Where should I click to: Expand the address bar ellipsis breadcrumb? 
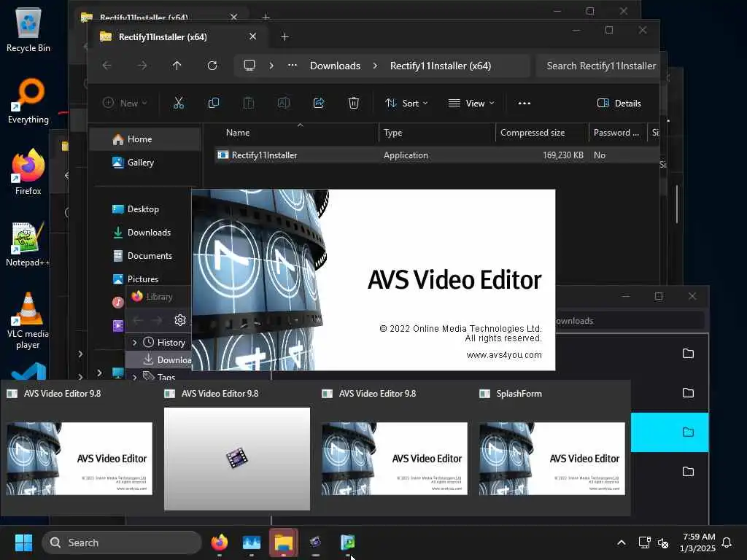[293, 65]
